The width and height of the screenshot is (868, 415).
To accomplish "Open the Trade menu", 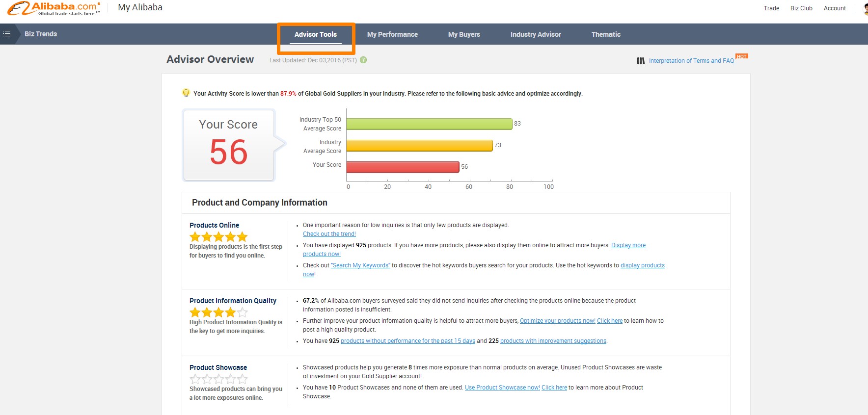I will 771,8.
